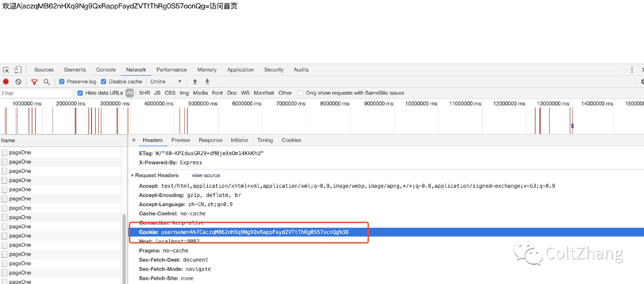644x284 pixels.
Task: Clear the network log with the clear icon
Action: 18,82
